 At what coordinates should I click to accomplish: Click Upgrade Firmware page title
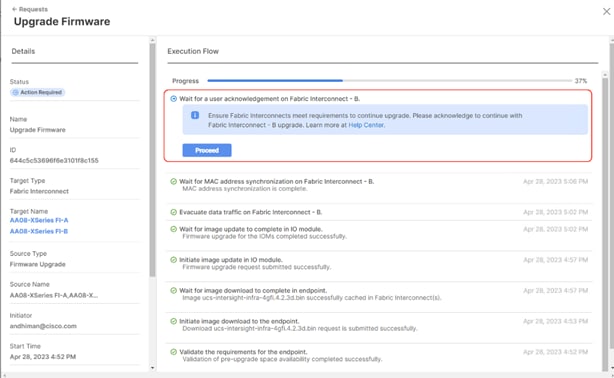tap(62, 22)
